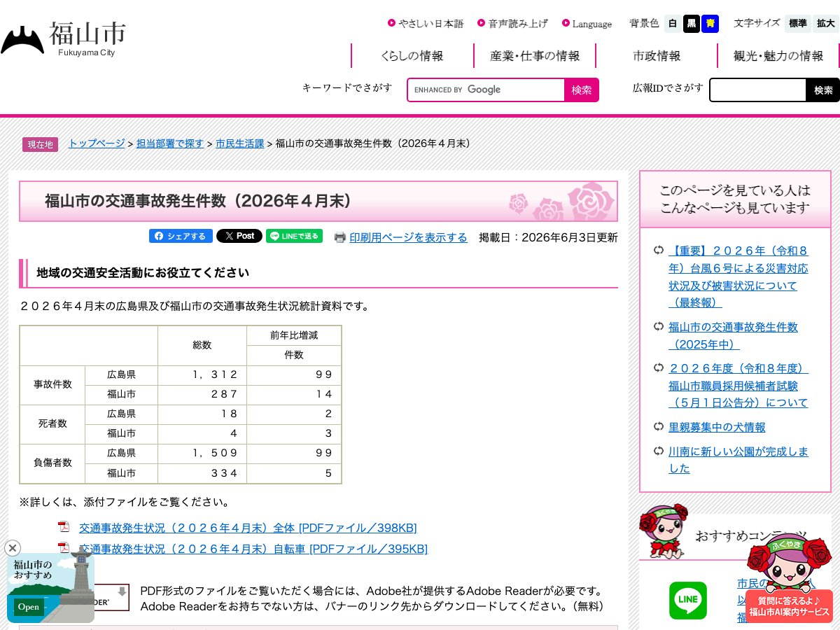Set text size to 標準
The image size is (840, 630).
click(798, 24)
